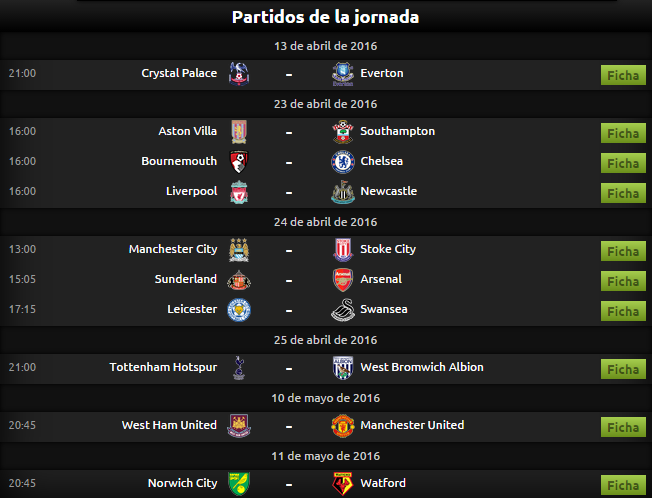Click the Southampton team name
The image size is (652, 498).
(398, 131)
